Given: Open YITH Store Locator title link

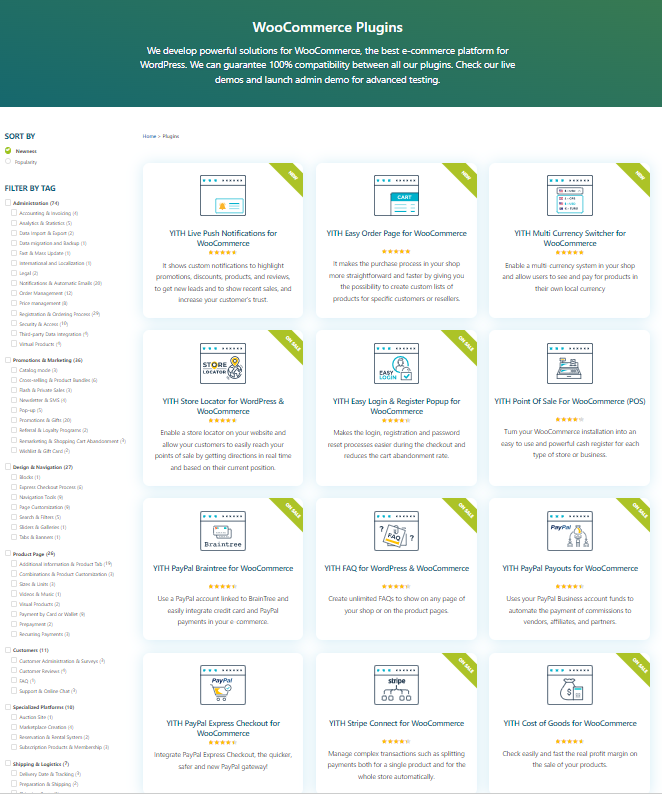Looking at the screenshot, I should (x=223, y=406).
